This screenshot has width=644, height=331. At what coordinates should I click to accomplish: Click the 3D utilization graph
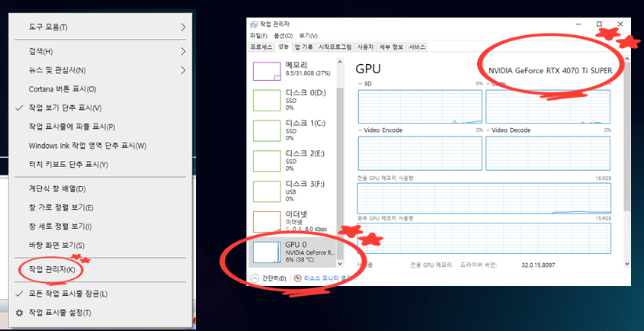pos(420,107)
